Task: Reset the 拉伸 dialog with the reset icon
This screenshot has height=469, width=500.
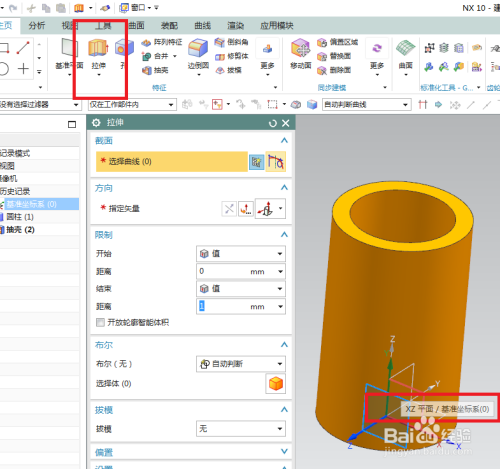Action: click(x=273, y=123)
